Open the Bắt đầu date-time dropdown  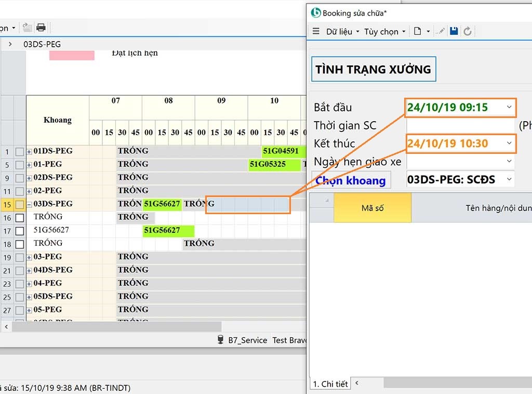(509, 108)
